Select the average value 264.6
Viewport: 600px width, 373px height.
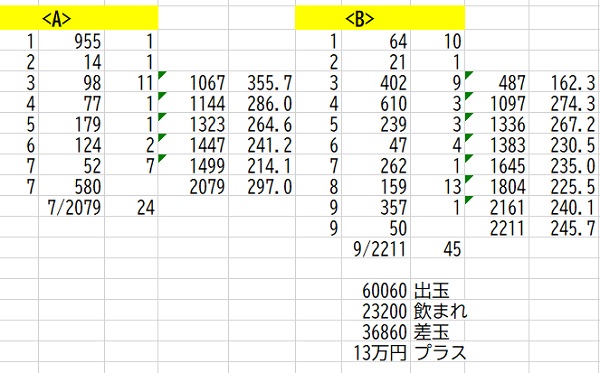point(262,124)
